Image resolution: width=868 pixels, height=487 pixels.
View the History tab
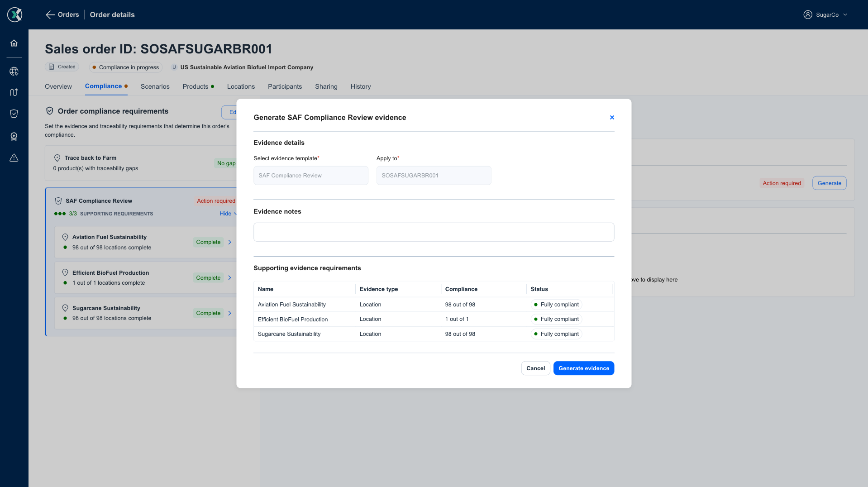click(x=361, y=86)
